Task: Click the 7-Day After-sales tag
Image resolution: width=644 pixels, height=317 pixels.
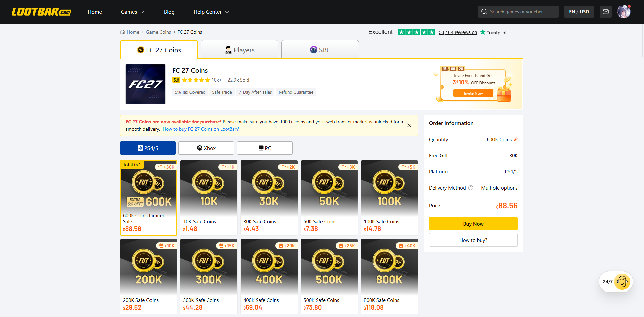Action: pos(255,92)
